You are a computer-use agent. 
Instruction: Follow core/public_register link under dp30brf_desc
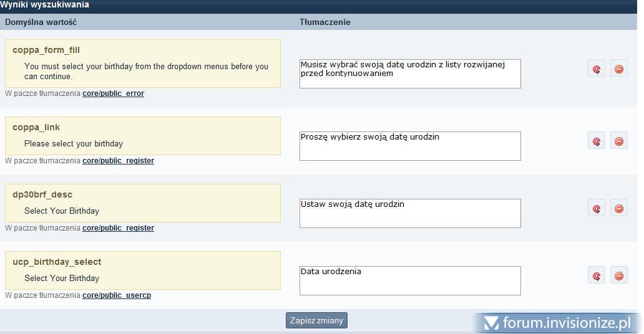pyautogui.click(x=118, y=228)
